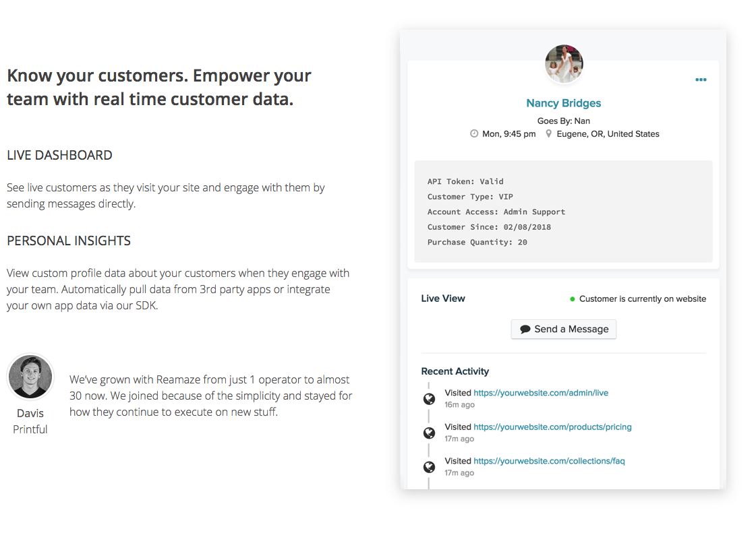Open the yourwebsite.com/products/pricing link
The width and height of the screenshot is (756, 560).
552,427
